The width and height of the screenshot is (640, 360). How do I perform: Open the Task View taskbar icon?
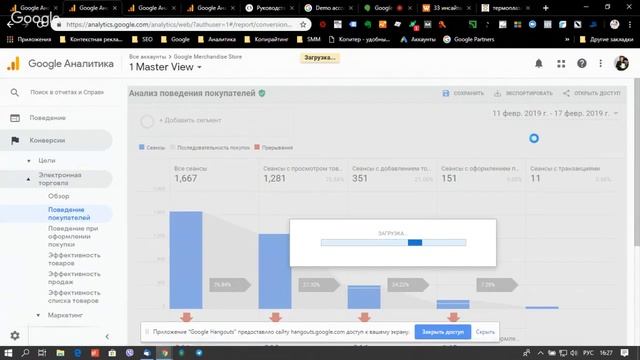[42, 353]
